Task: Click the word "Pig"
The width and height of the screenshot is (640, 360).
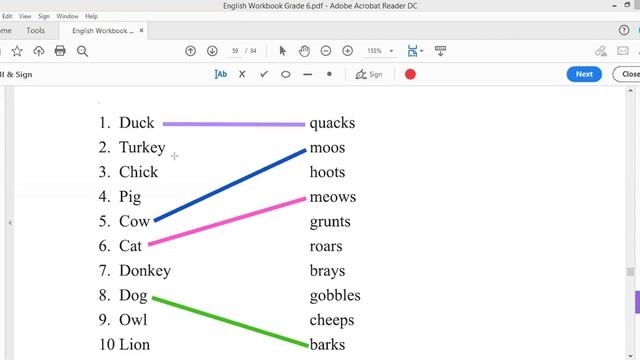Action: 130,197
